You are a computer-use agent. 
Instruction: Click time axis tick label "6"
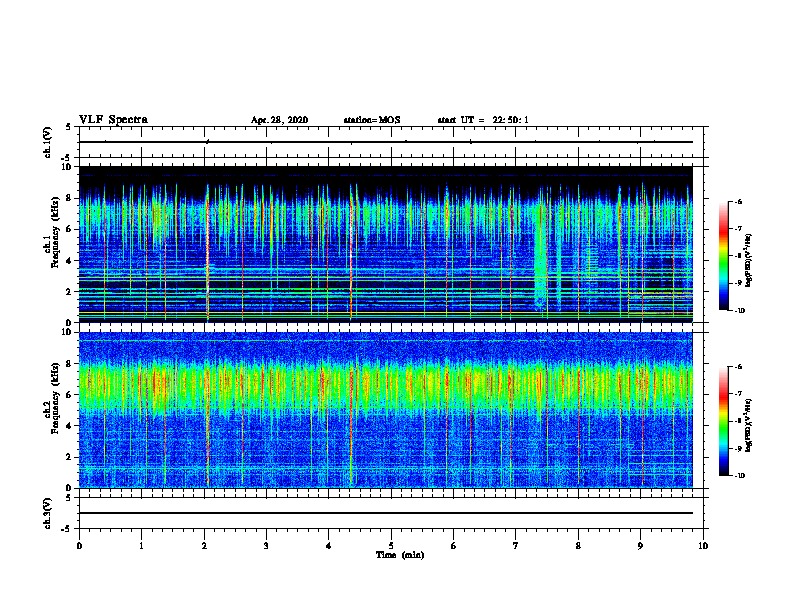[x=454, y=546]
